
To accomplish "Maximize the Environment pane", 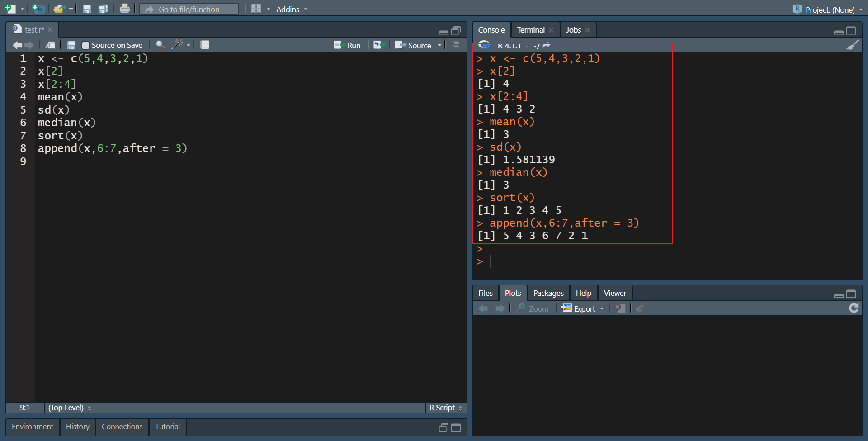I will 456,427.
